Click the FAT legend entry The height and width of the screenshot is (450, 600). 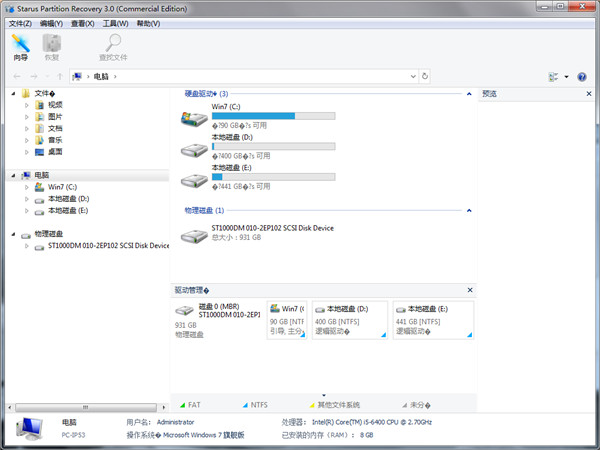[190, 405]
